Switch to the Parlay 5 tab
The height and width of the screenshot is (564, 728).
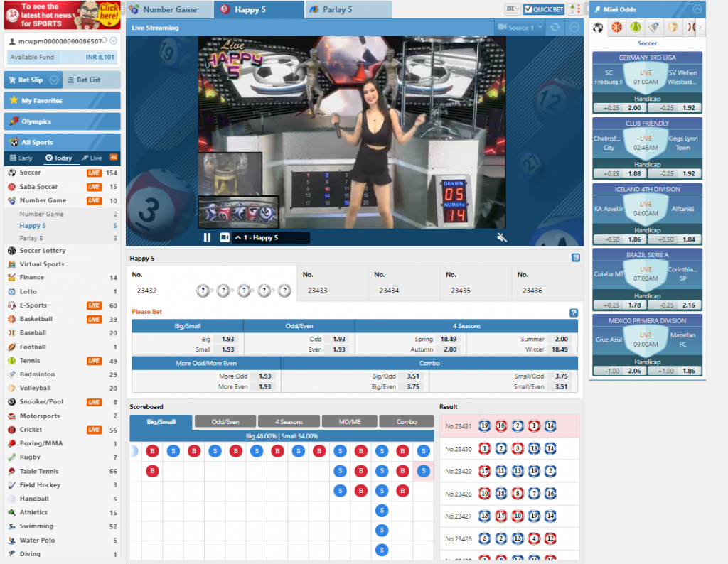point(348,9)
